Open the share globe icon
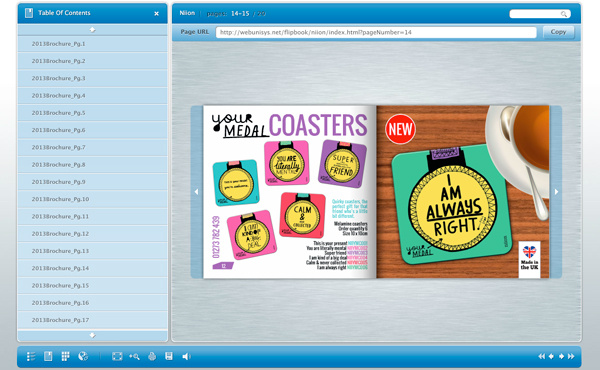The width and height of the screenshot is (600, 370). (83, 356)
